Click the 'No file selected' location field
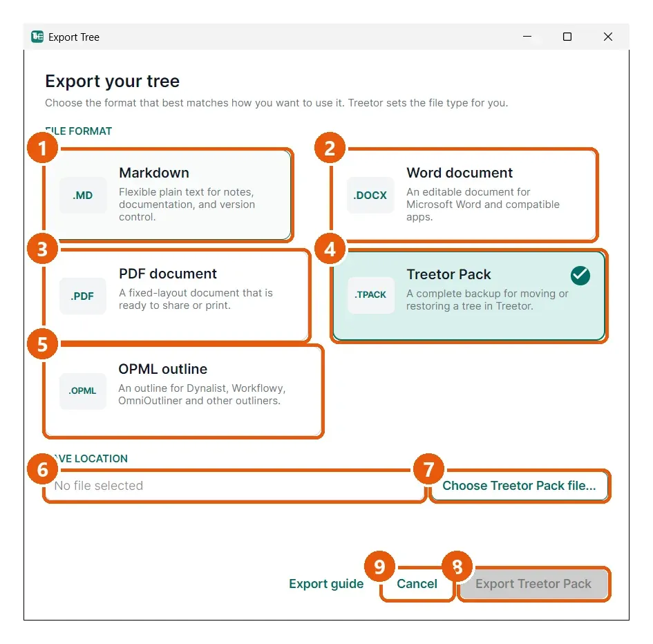The height and width of the screenshot is (644, 653). point(234,486)
